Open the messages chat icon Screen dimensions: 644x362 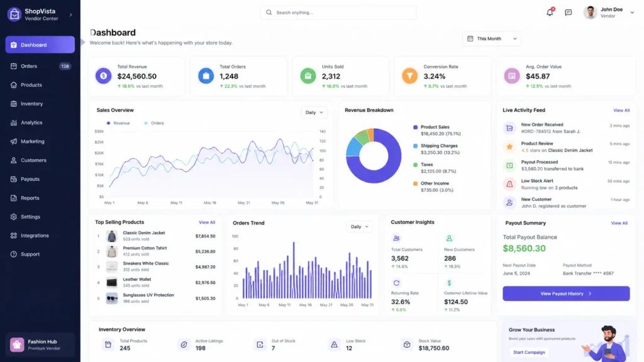click(568, 13)
